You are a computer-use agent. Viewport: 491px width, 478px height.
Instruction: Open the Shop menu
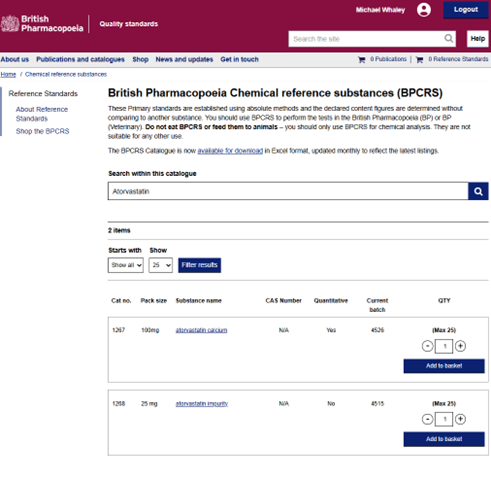pos(140,59)
